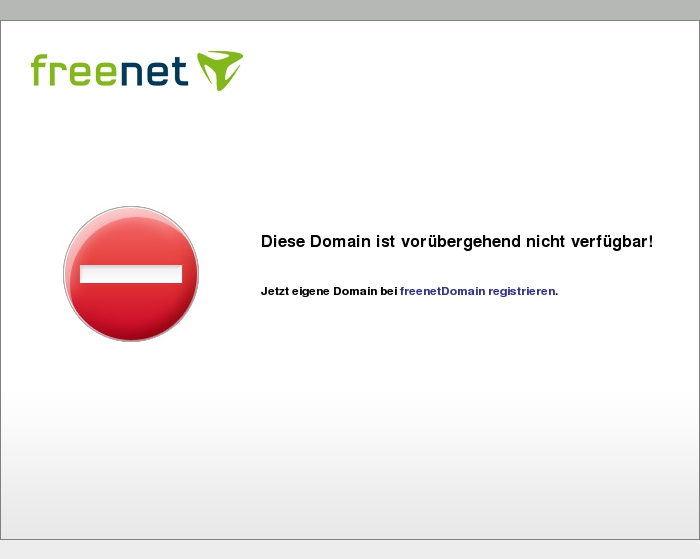
Task: Click the word "registrieren" in the link
Action: pyautogui.click(x=522, y=292)
